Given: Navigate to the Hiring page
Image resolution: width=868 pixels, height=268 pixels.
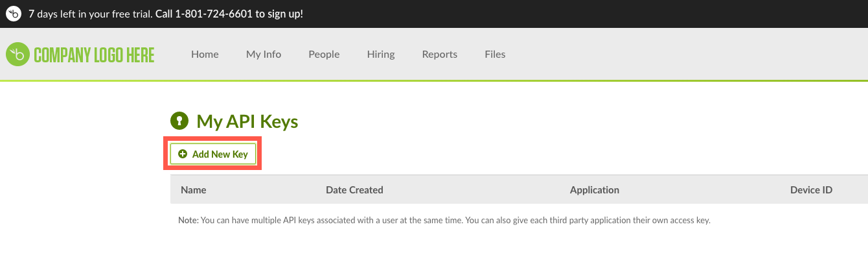Looking at the screenshot, I should [381, 55].
